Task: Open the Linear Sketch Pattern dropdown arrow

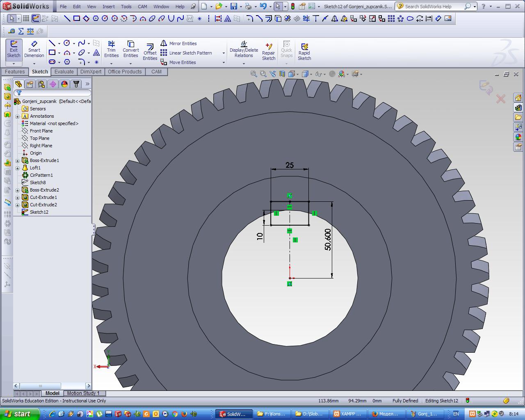Action: pyautogui.click(x=224, y=53)
